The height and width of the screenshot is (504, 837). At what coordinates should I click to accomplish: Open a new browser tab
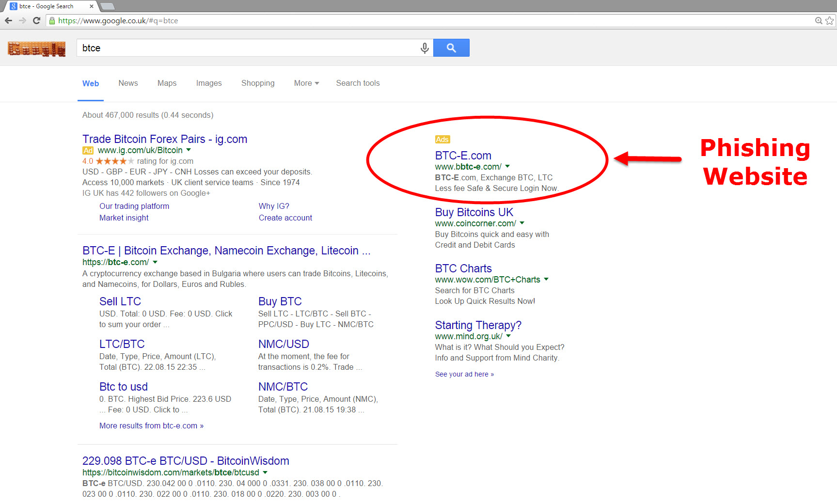tap(107, 6)
